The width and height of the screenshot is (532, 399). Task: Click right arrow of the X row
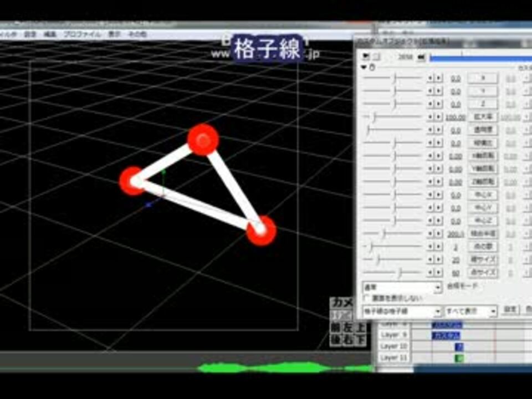439,78
